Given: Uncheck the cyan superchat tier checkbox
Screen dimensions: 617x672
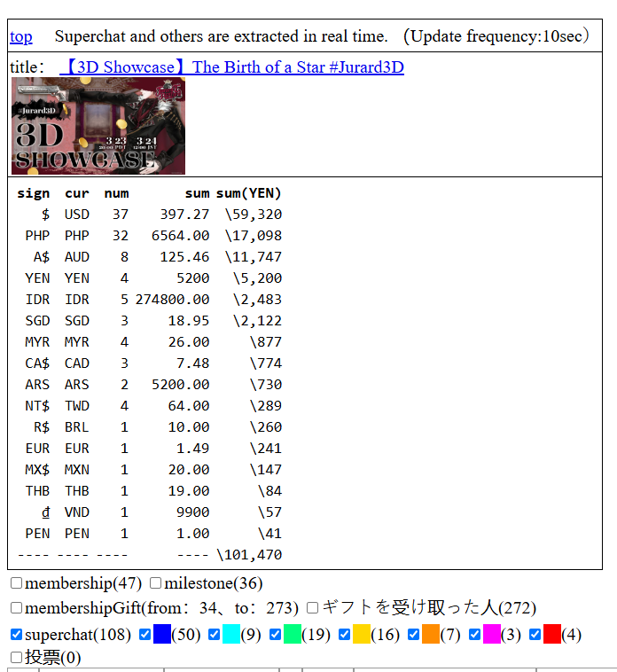Looking at the screenshot, I should tap(215, 634).
